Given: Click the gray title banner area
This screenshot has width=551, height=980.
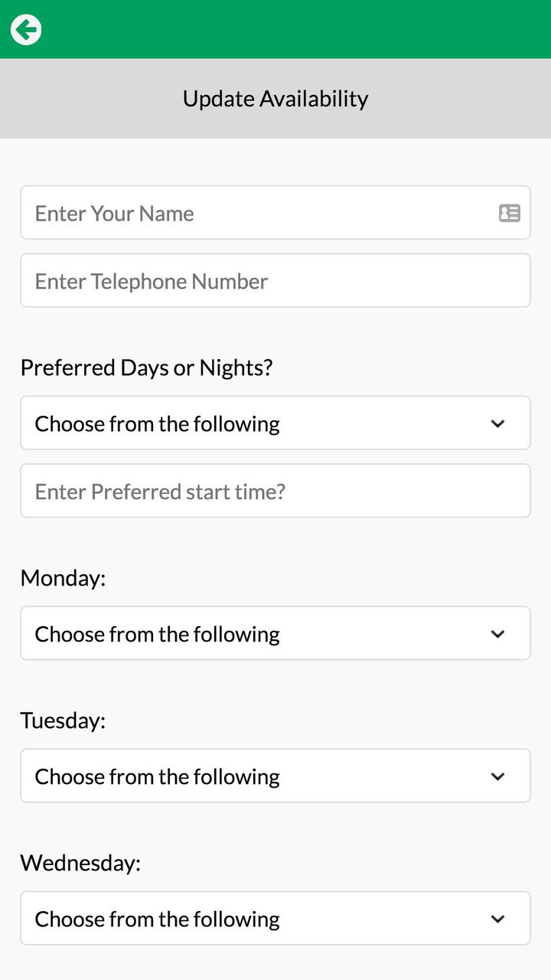Looking at the screenshot, I should 459,99.
